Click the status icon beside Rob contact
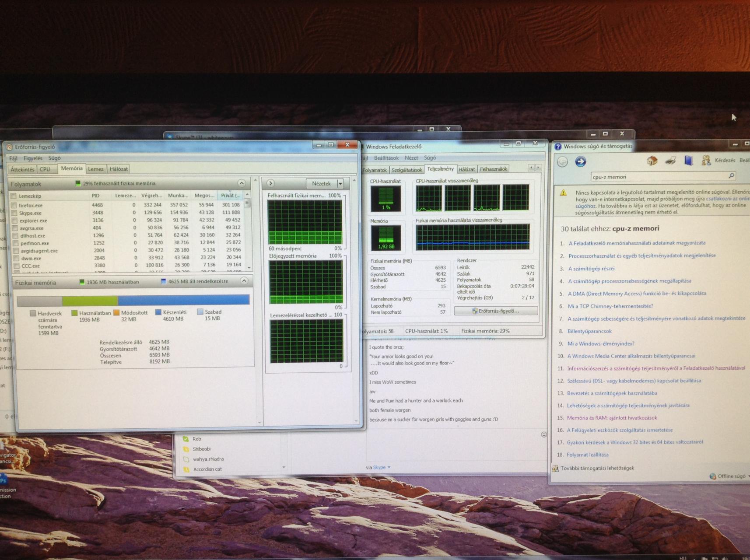Screen dimensions: 750x560 coord(186,439)
